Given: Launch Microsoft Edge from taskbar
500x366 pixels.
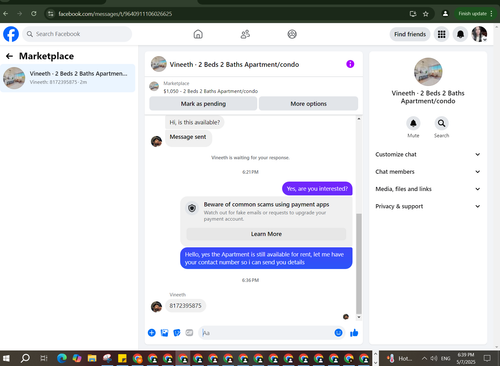Looking at the screenshot, I should click(x=62, y=358).
